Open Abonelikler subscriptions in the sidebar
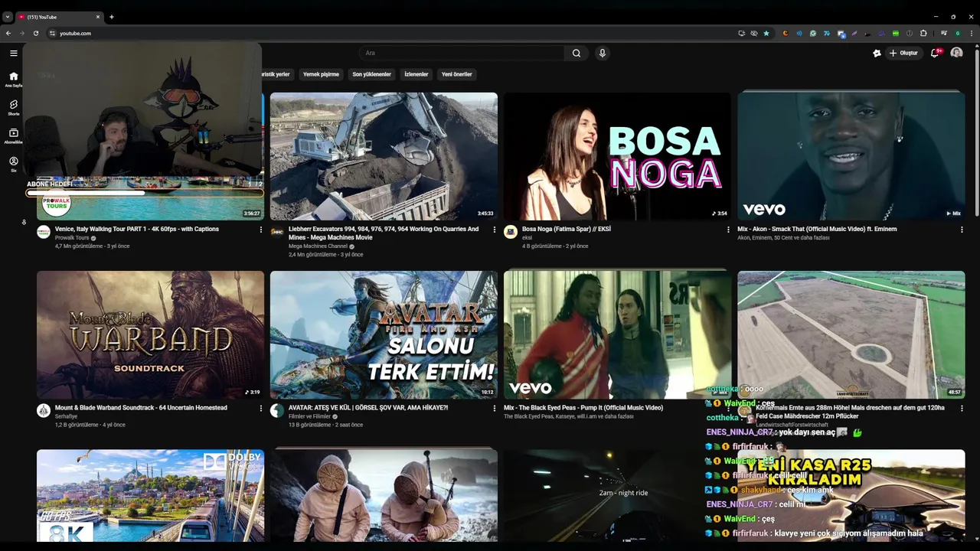 point(13,136)
